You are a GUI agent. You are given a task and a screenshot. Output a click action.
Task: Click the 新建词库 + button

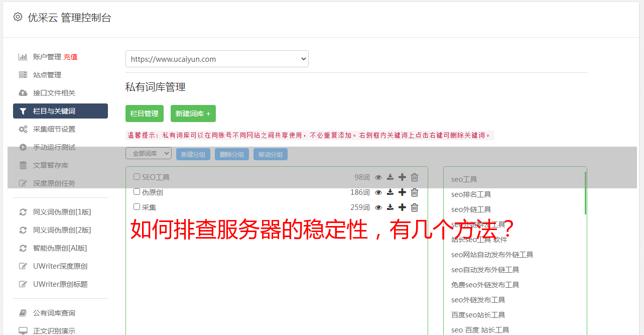(x=193, y=114)
